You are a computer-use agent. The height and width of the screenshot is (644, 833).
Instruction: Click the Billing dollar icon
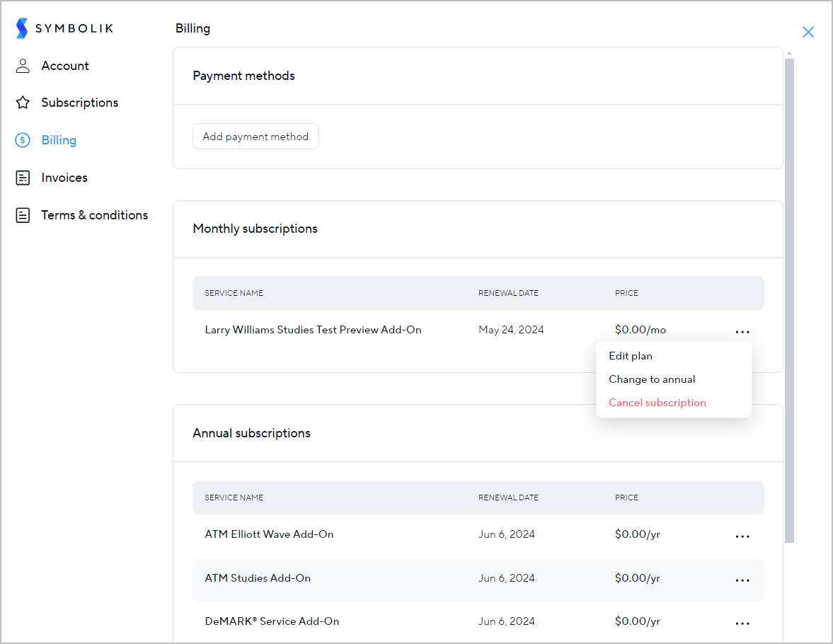(23, 140)
